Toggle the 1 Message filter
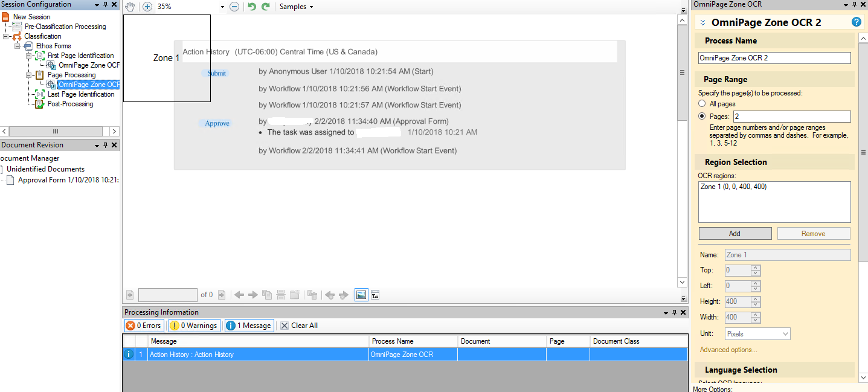Viewport: 868px width, 392px height. (x=249, y=326)
